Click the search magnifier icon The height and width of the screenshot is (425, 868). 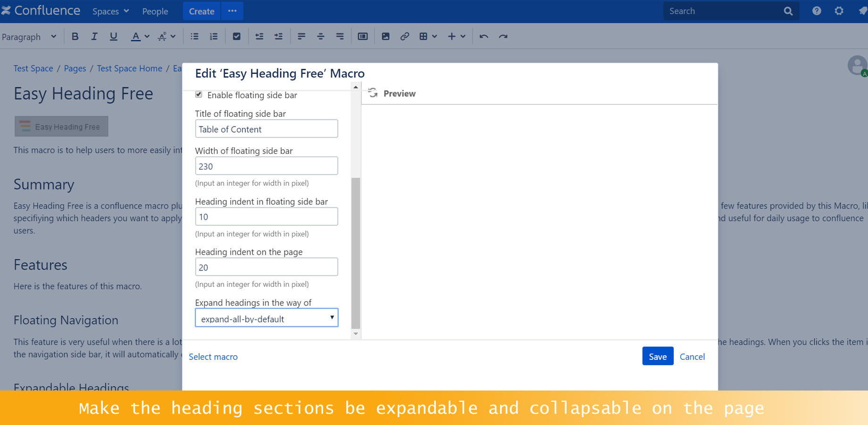point(788,11)
